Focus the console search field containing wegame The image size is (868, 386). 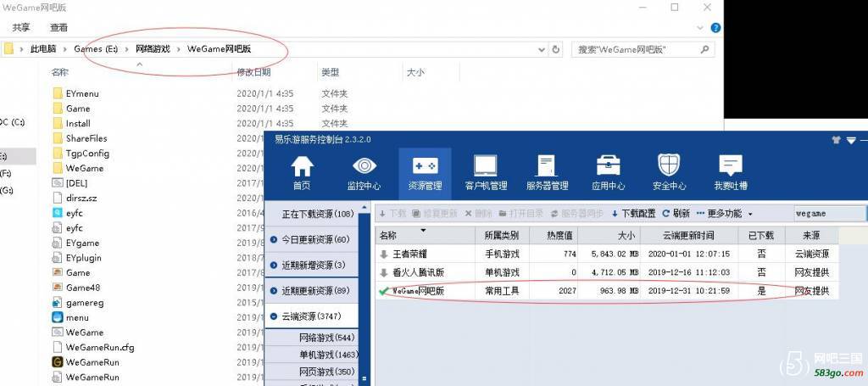click(830, 213)
